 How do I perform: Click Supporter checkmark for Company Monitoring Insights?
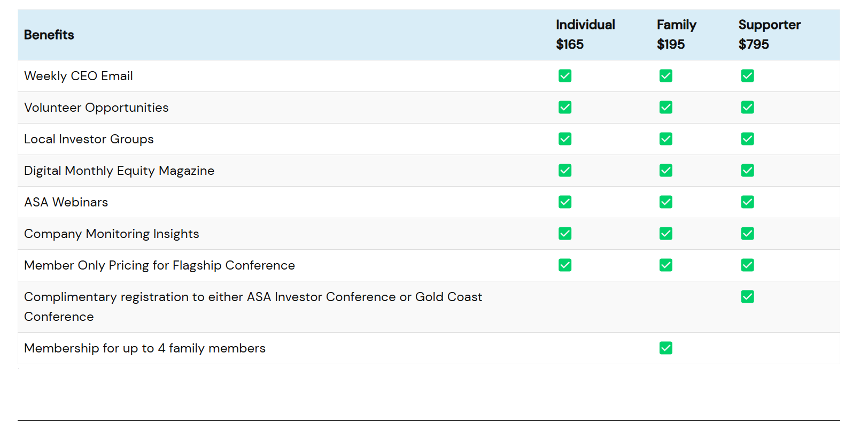(x=747, y=234)
